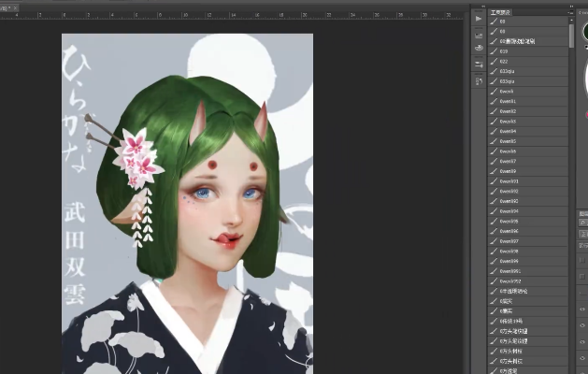Screen dimensions: 588x374
Task: Click brush icon beside 0wenli94
Action: point(494,211)
